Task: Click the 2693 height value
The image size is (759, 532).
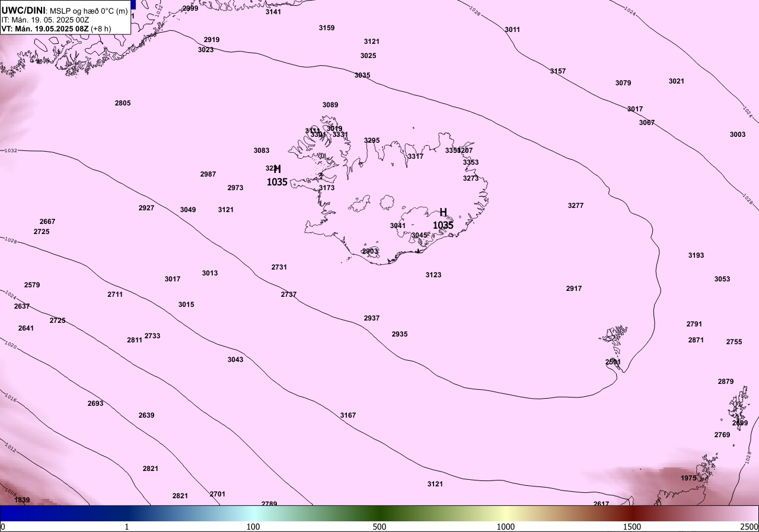Action: (95, 403)
